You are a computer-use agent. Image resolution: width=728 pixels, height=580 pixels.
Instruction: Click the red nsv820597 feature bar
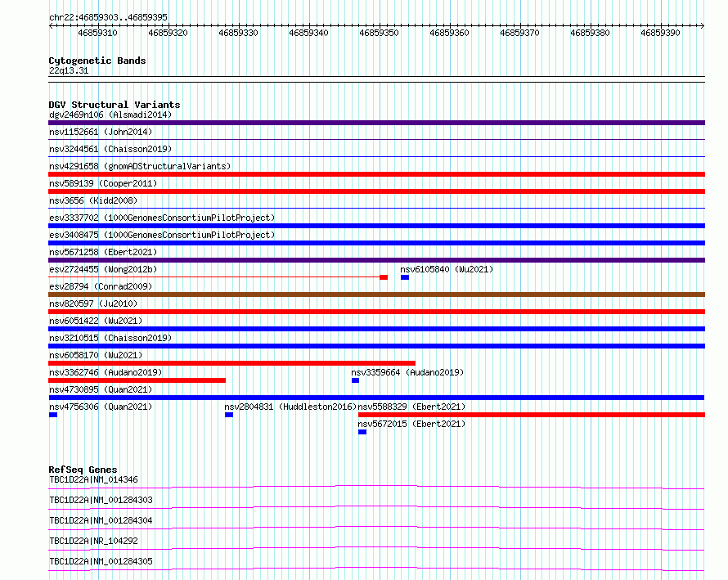(x=376, y=312)
